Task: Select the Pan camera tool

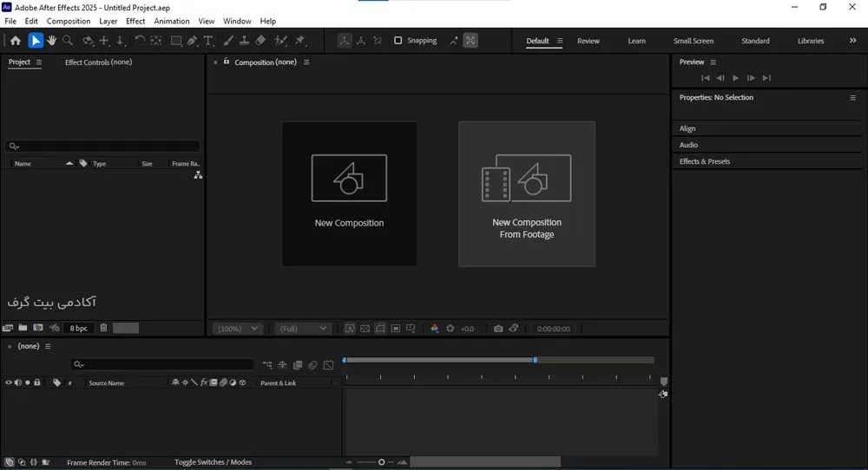Action: click(x=104, y=41)
